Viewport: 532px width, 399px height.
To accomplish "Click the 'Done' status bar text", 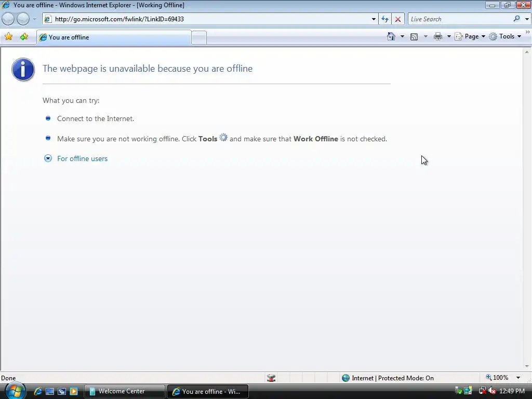I will coord(8,378).
